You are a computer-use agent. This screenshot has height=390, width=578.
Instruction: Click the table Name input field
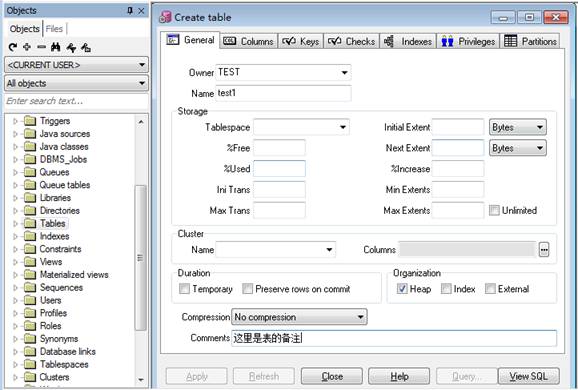coord(283,93)
